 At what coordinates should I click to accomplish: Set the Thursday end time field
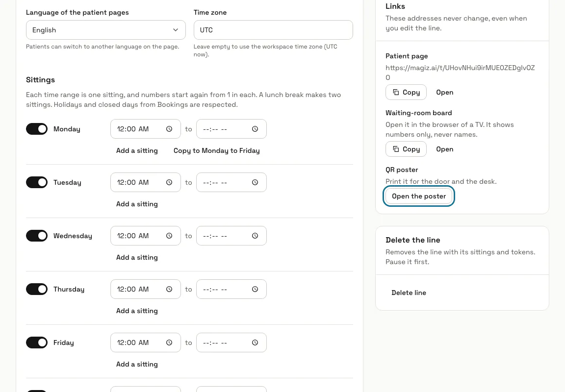click(x=231, y=289)
